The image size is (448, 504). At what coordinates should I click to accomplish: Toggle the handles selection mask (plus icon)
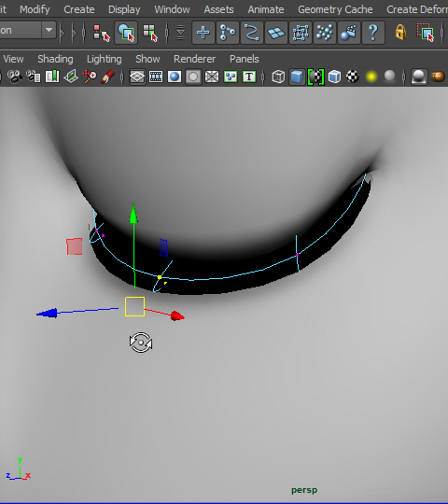203,33
